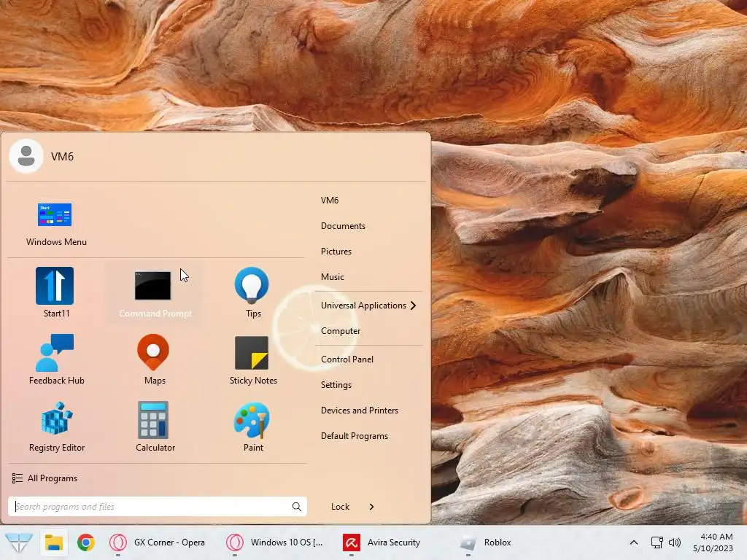Screen dimensions: 747x560
Task: Open Music folder link
Action: pyautogui.click(x=332, y=277)
